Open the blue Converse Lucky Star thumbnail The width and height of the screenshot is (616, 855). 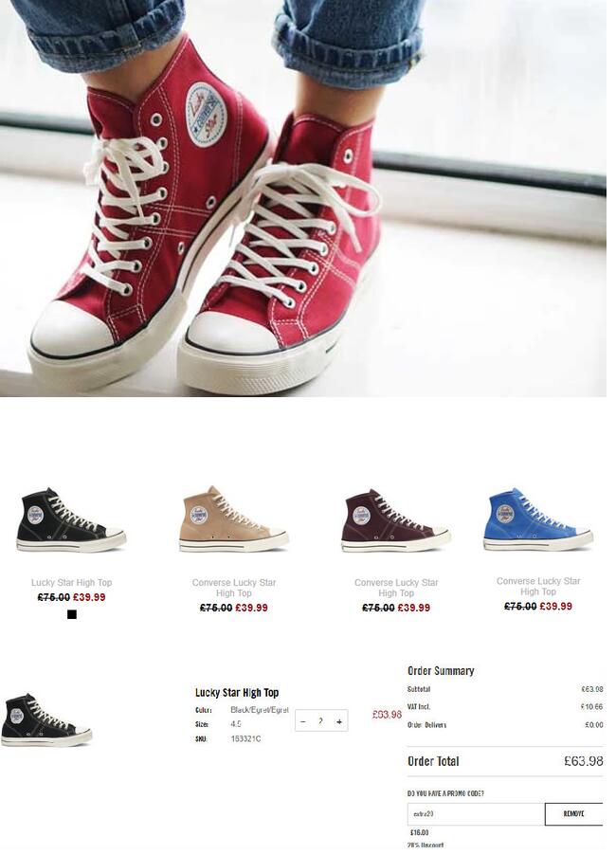tap(538, 518)
